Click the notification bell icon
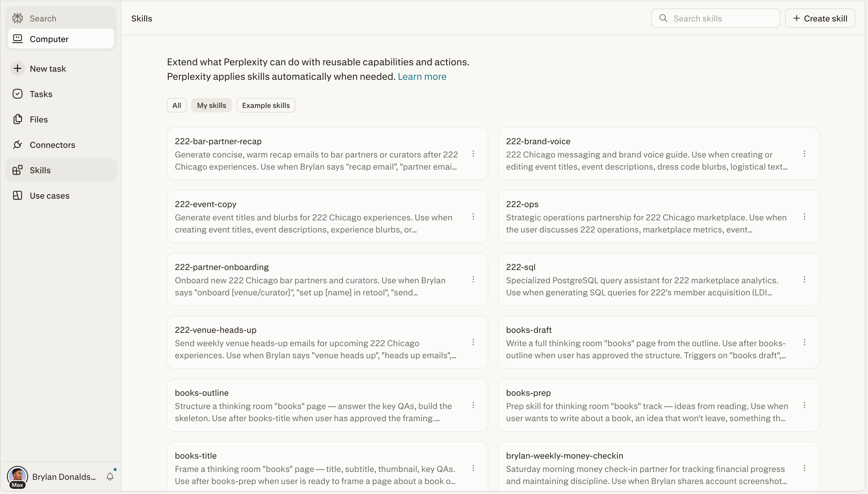The image size is (868, 494). (110, 476)
